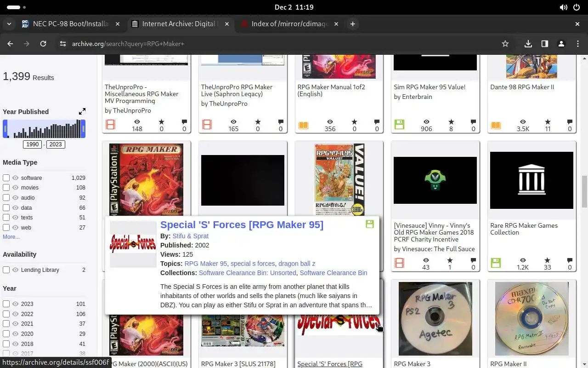Click views eye on Rare RPG Maker Games card
Viewport: 588px width, 368px height.
coord(523,260)
